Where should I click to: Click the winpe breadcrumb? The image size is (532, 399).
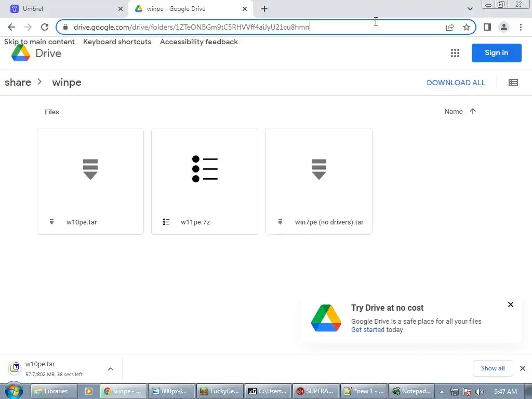tap(66, 83)
